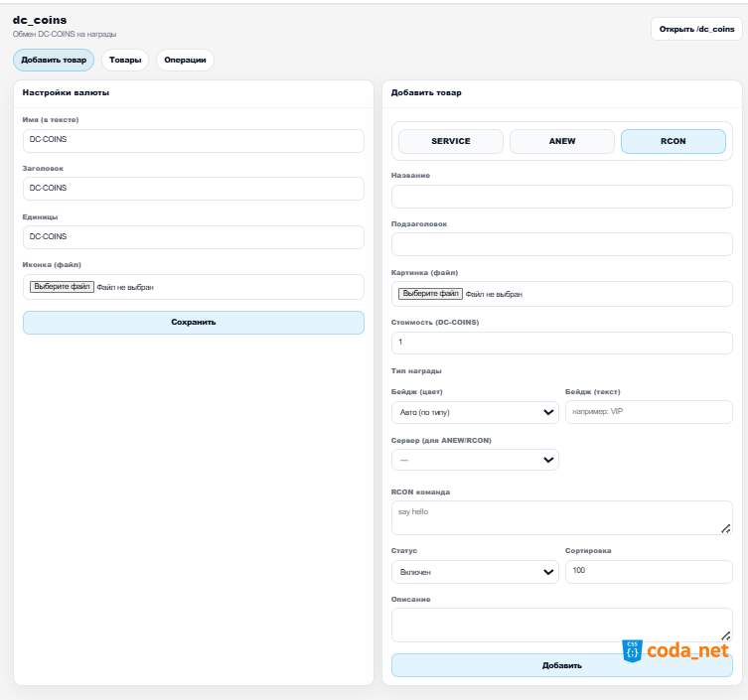Click the Описание textarea resize handle
748x700 pixels.
click(x=725, y=635)
